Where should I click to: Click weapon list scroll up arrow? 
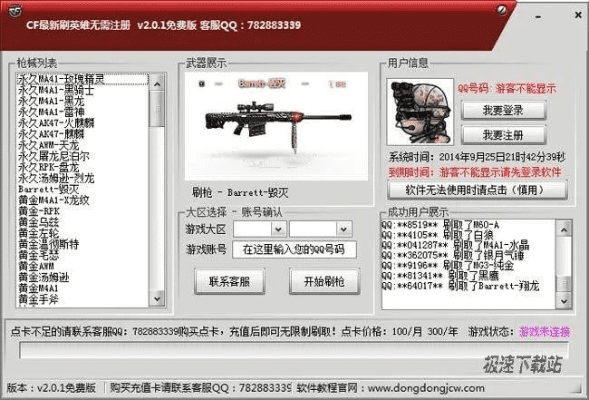coord(157,84)
